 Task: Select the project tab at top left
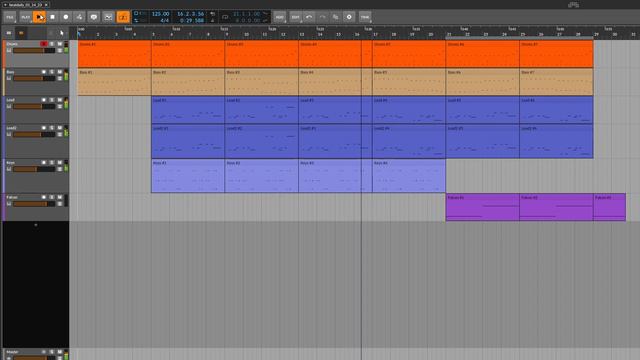click(x=25, y=4)
